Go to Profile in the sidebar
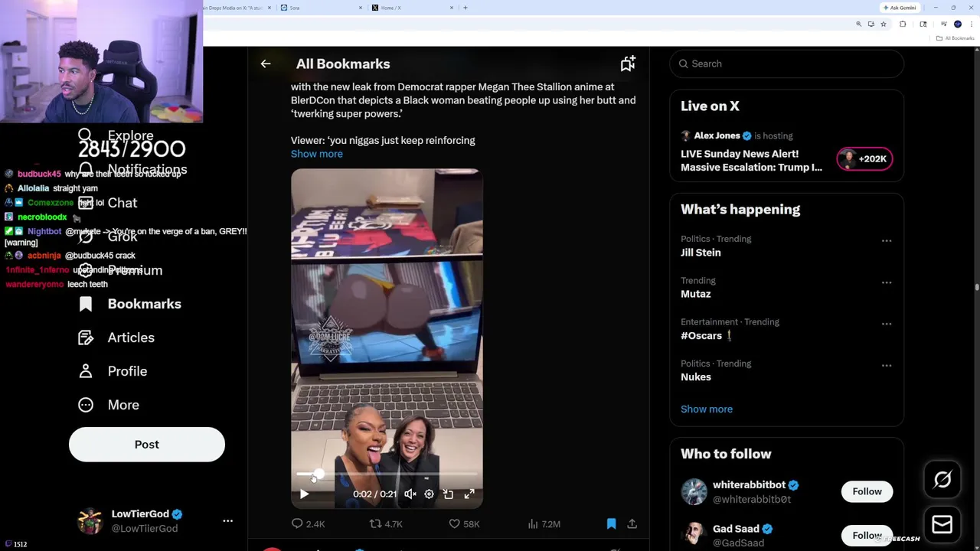This screenshot has width=980, height=551. (113, 371)
